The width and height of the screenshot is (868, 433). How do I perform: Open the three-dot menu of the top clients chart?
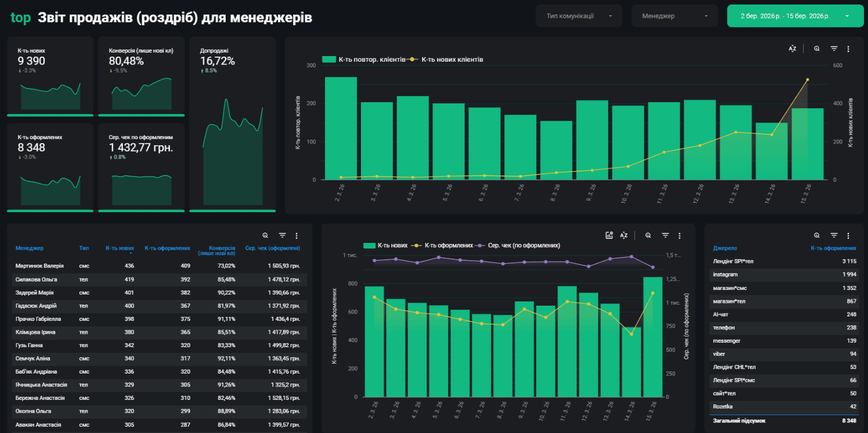click(848, 49)
